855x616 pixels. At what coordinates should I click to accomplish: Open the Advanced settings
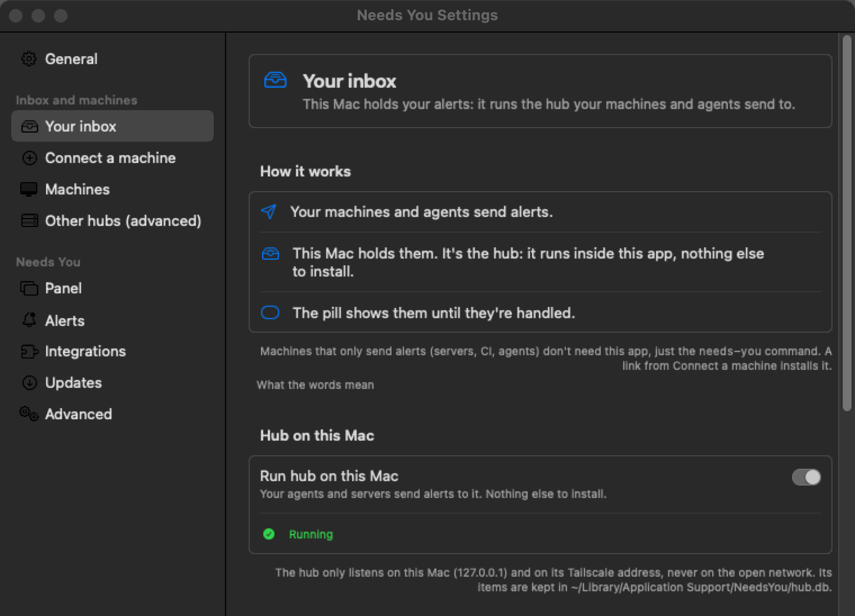tap(112, 414)
